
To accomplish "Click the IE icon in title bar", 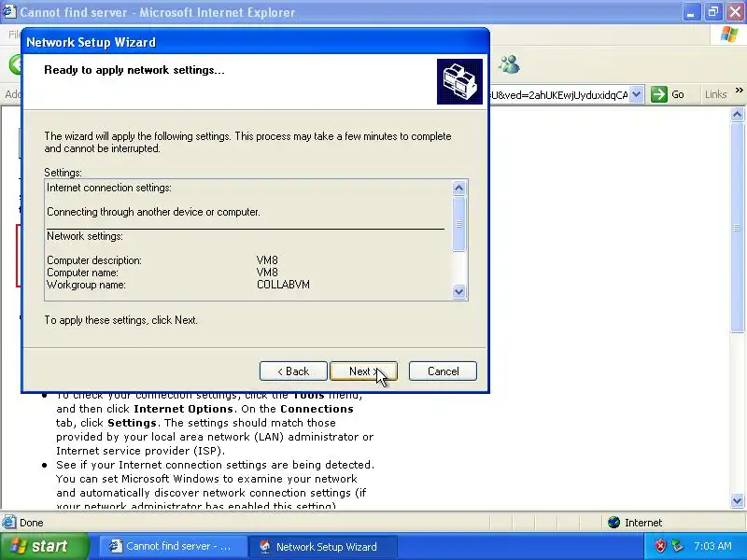I will coord(8,12).
